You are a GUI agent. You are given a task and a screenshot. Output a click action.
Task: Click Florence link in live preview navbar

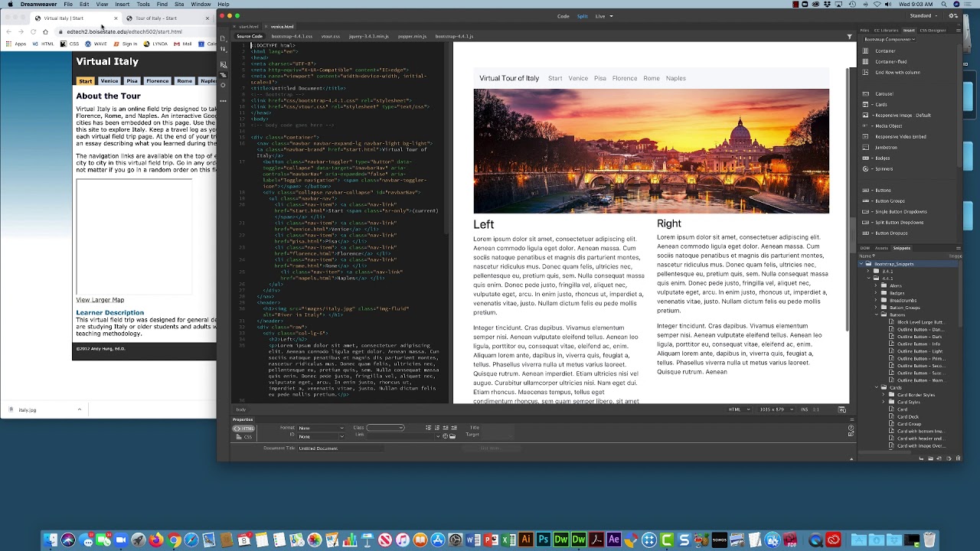pyautogui.click(x=625, y=78)
